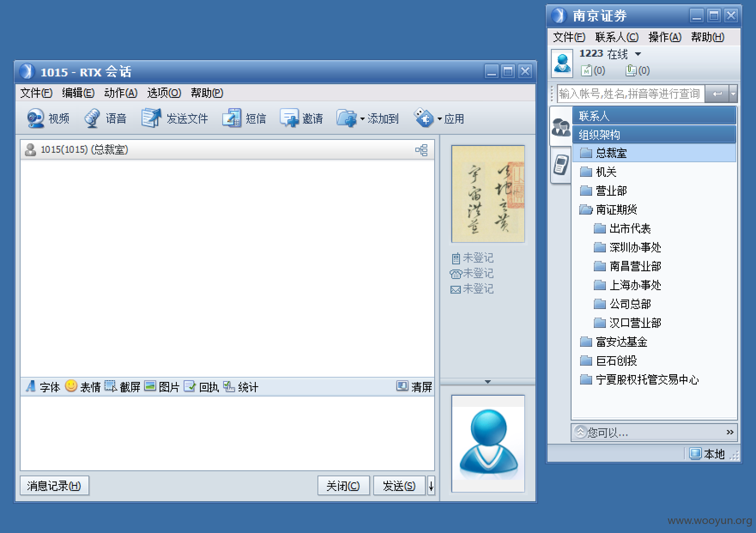Open the 应用 dropdown arrow
This screenshot has width=756, height=533.
[x=439, y=119]
